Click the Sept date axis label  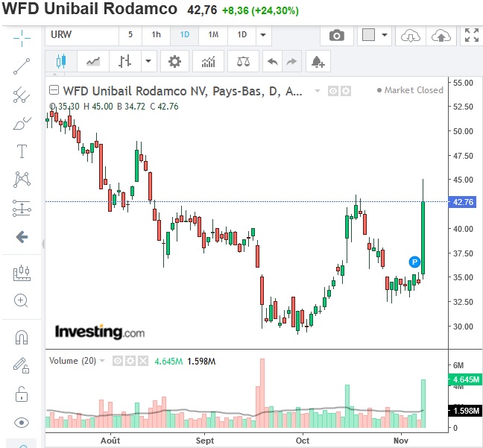(205, 441)
